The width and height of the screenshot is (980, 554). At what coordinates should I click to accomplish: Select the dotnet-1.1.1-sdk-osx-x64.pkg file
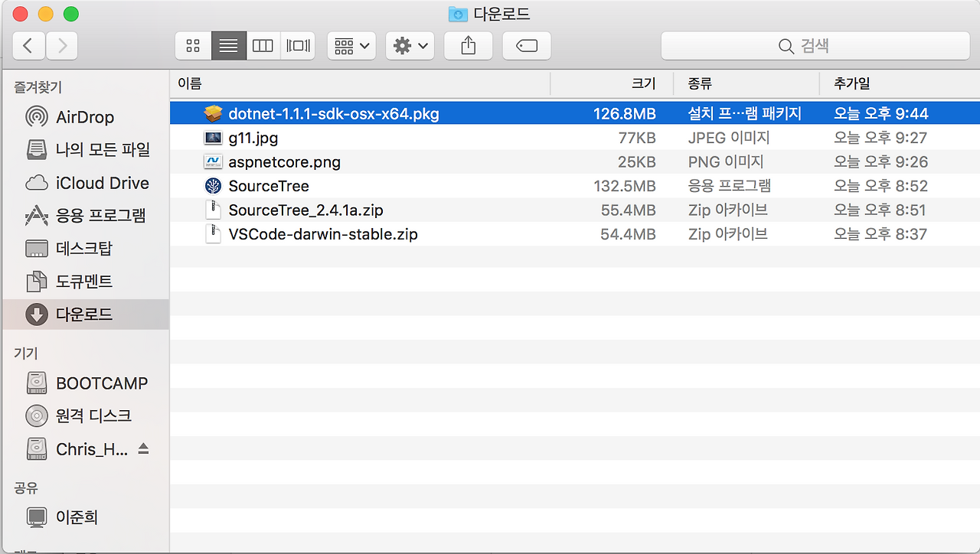[575, 114]
